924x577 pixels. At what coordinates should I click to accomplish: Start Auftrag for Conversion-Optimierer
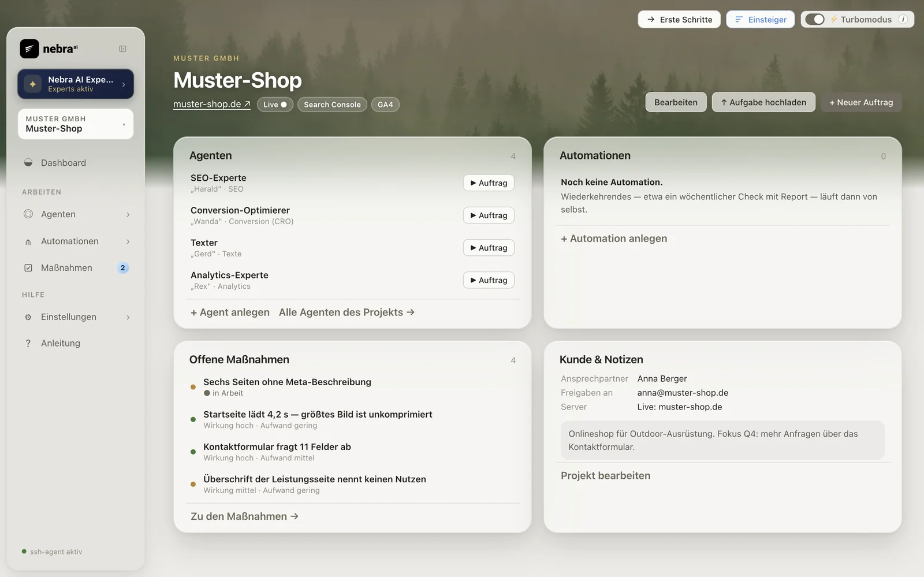tap(489, 215)
